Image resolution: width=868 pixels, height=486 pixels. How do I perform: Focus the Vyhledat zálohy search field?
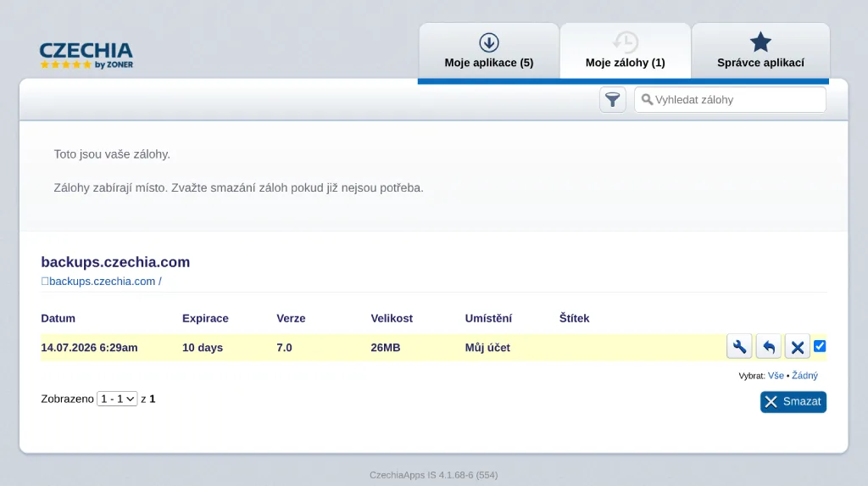[x=730, y=100]
